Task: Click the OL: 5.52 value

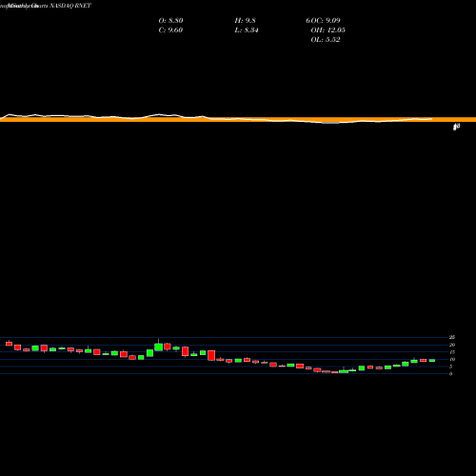Action: pos(326,40)
